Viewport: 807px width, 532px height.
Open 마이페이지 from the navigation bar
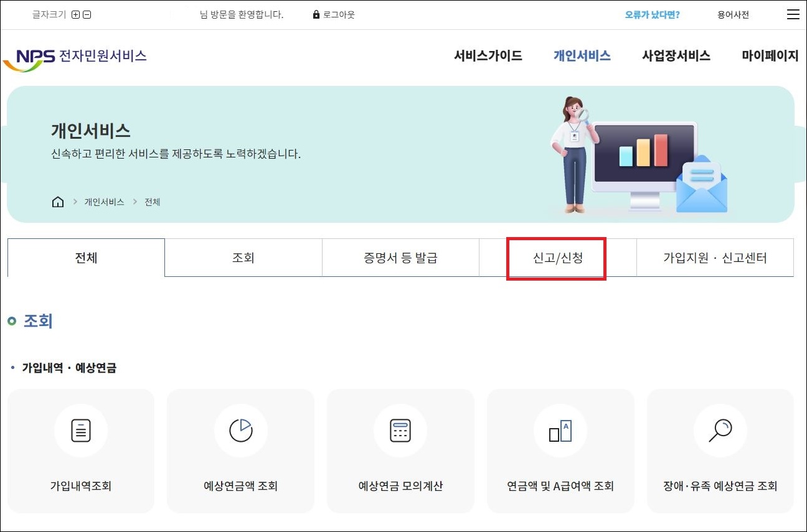770,56
